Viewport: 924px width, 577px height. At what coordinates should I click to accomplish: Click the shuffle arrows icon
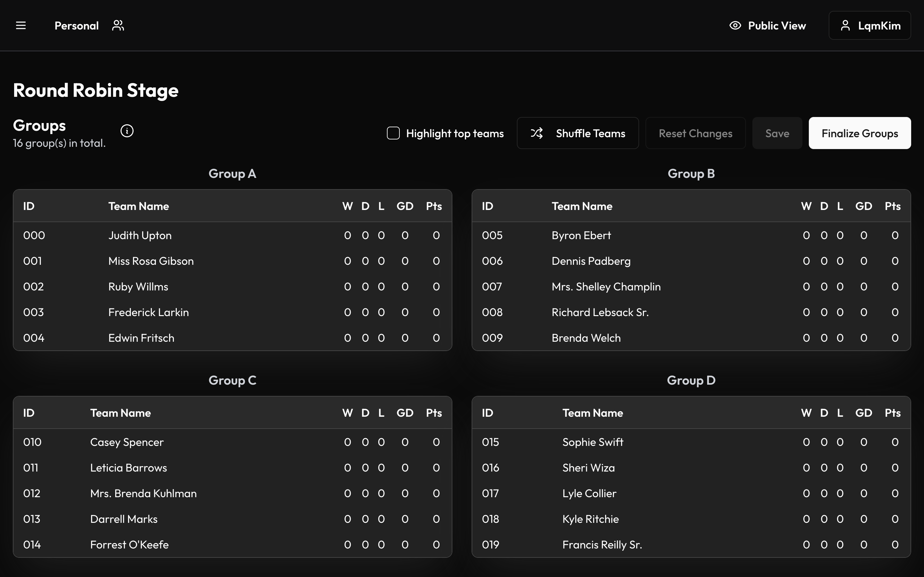tap(536, 133)
